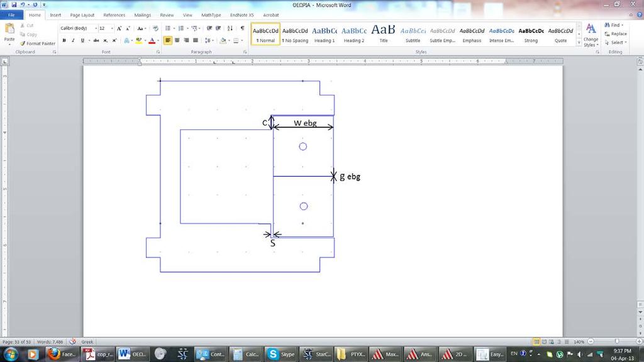This screenshot has width=644, height=362.
Task: Click the Shading paint bucket icon
Action: (223, 40)
